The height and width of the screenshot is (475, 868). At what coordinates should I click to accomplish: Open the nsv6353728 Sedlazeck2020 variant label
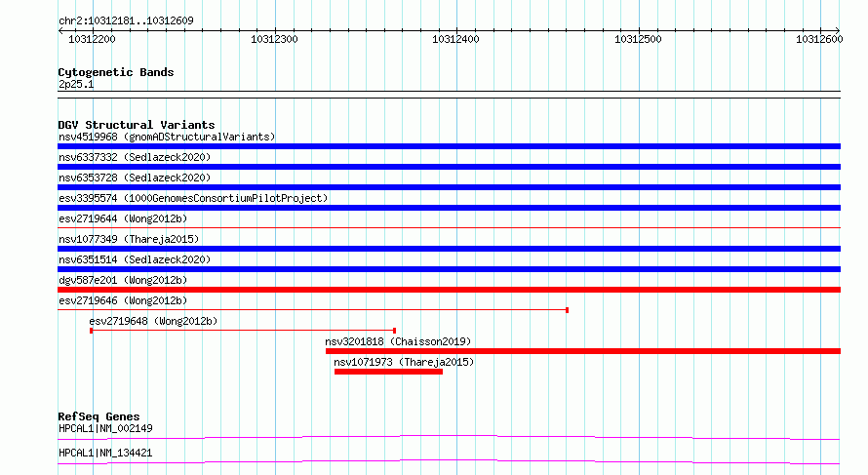pos(135,178)
